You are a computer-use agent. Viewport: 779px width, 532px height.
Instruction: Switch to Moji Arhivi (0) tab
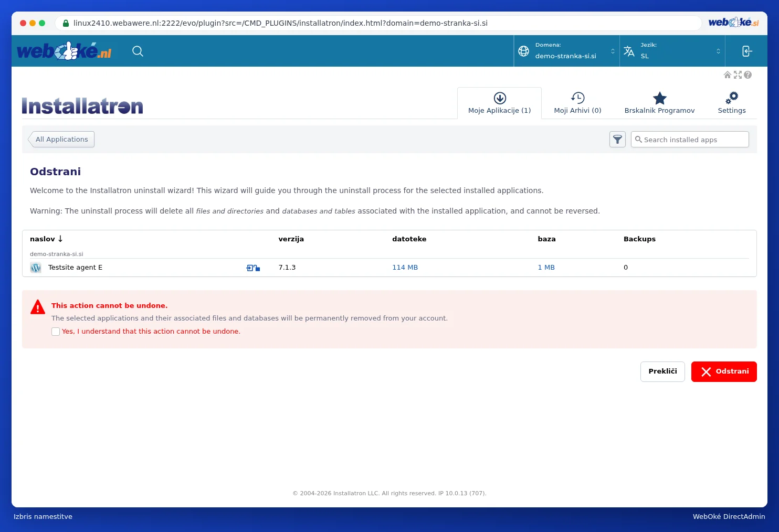click(577, 103)
